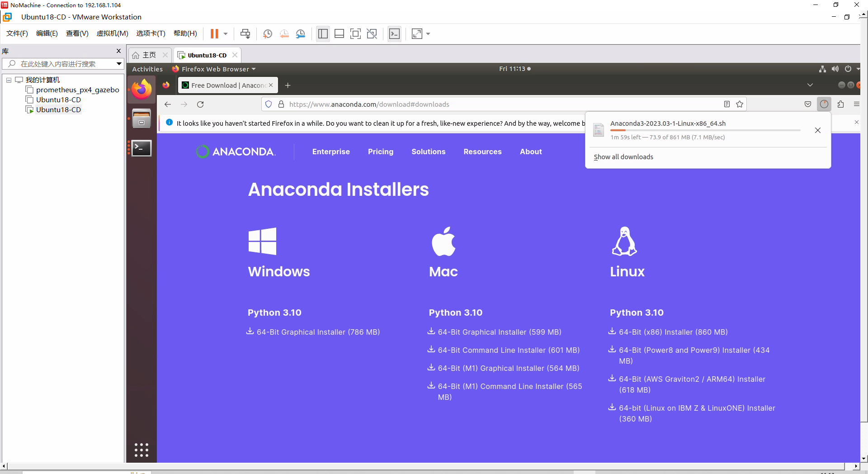Open the snapshot manager
The width and height of the screenshot is (868, 474).
pyautogui.click(x=301, y=34)
